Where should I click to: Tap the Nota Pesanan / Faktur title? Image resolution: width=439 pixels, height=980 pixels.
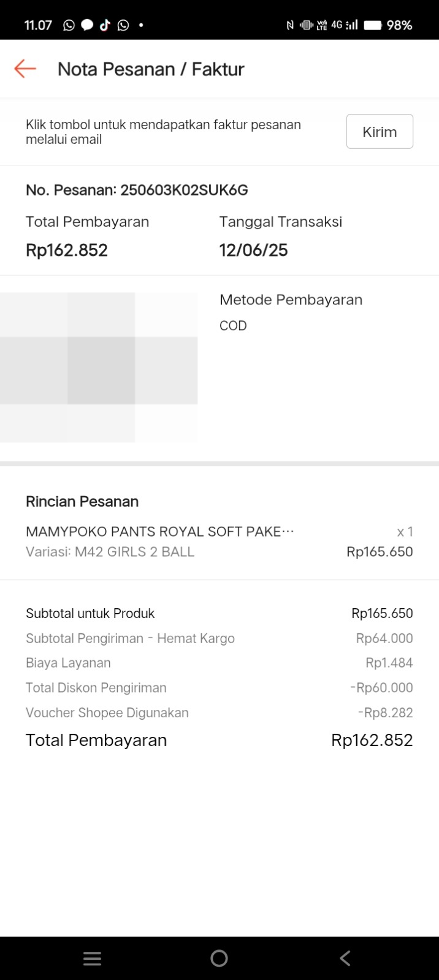(x=151, y=69)
